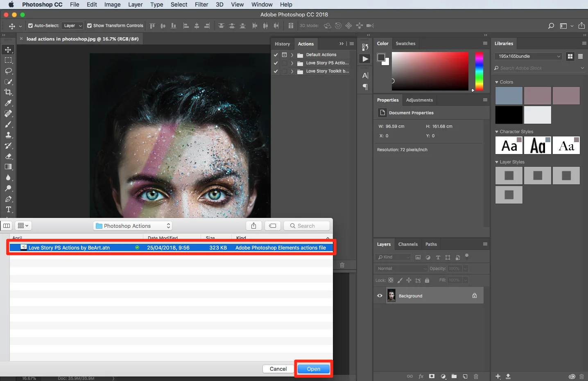This screenshot has width=588, height=381.
Task: Select the Healing Brush tool
Action: pyautogui.click(x=8, y=113)
